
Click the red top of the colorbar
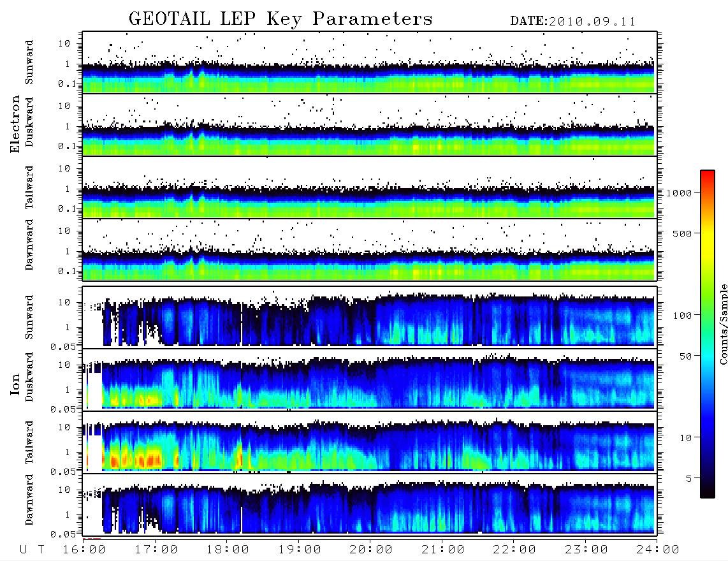[708, 175]
